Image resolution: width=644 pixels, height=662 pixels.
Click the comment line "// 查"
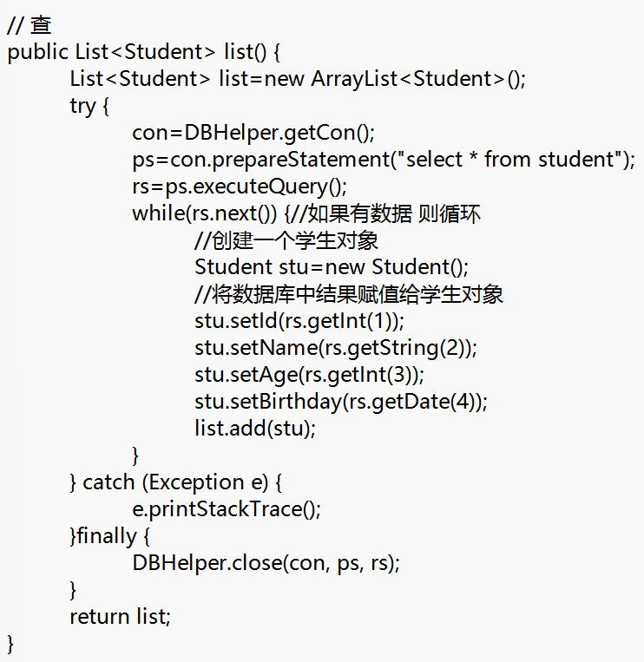(30, 24)
